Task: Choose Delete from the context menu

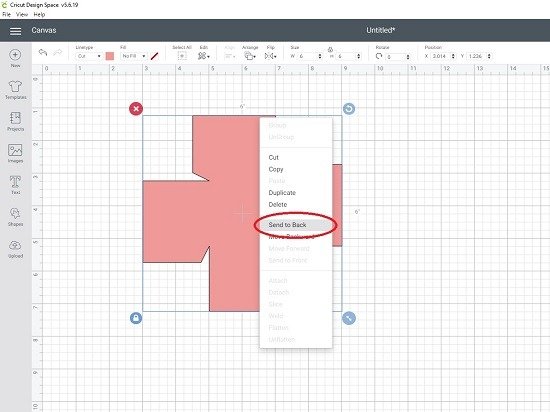Action: tap(296, 204)
